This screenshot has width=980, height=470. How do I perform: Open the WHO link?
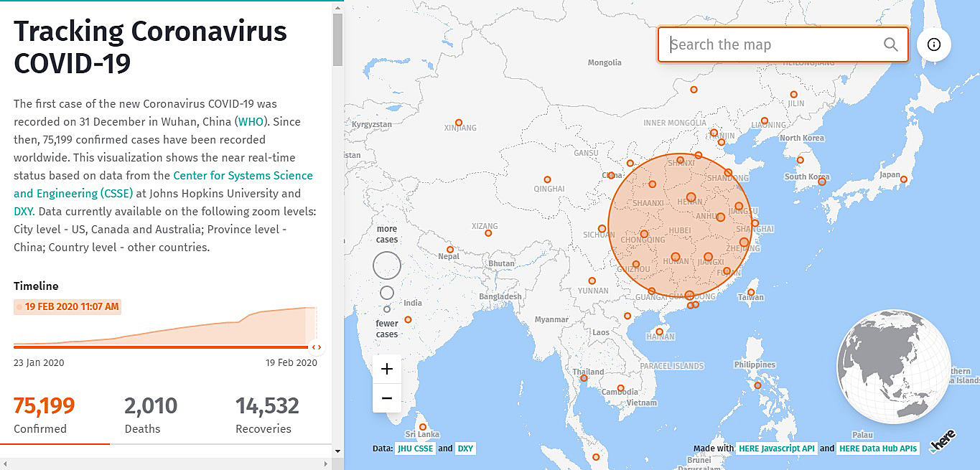point(251,122)
